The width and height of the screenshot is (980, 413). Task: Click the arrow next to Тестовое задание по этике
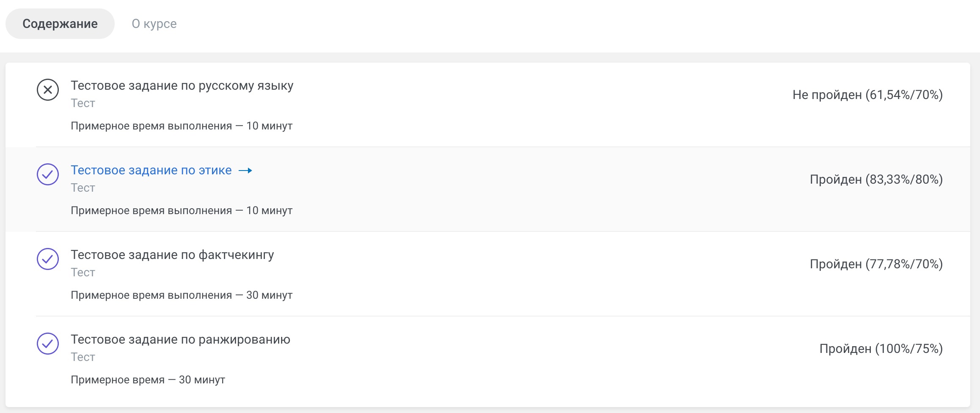(x=245, y=171)
